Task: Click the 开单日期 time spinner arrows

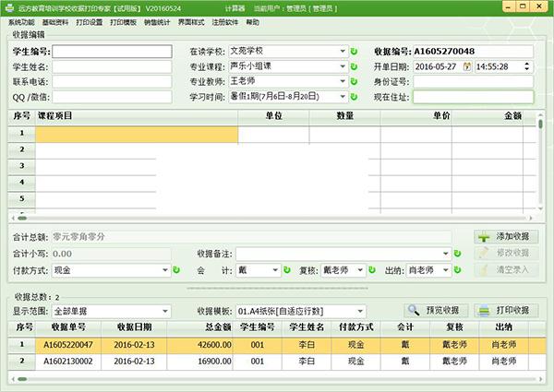Action: click(x=527, y=66)
